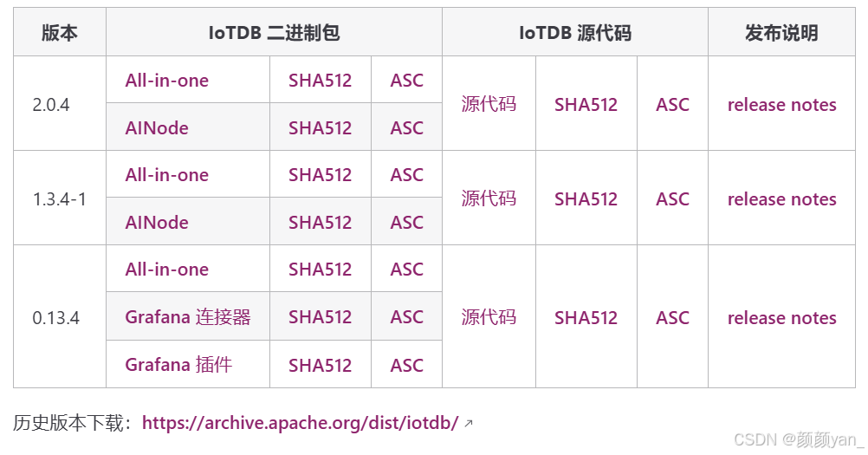Download Grafana 插件 for version 0.13.4
The image size is (868, 455).
178,365
